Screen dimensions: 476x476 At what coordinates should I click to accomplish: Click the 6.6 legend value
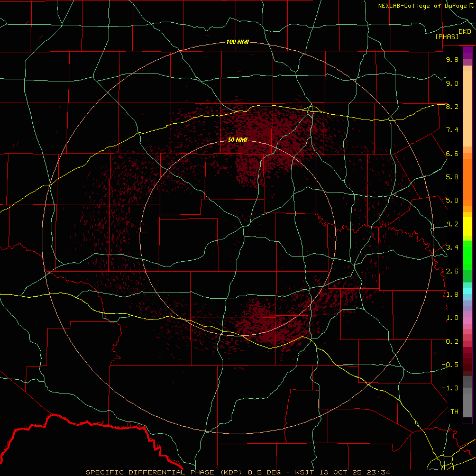(452, 153)
